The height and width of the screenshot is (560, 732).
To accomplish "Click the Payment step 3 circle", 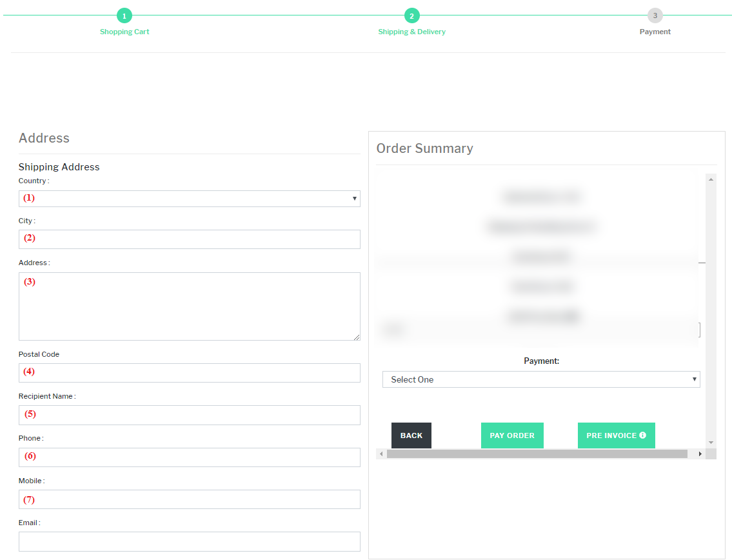I will [655, 15].
